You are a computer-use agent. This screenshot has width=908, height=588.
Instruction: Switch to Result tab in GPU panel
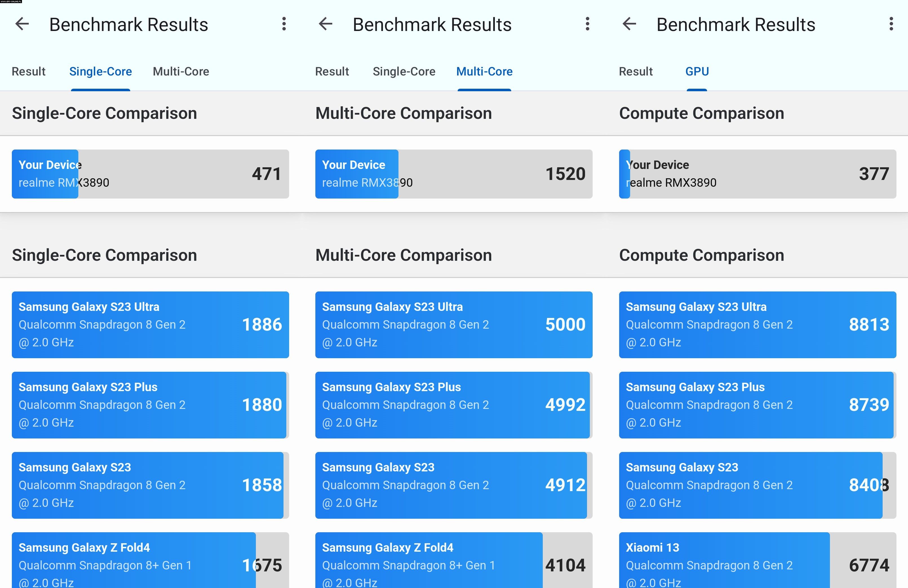635,71
